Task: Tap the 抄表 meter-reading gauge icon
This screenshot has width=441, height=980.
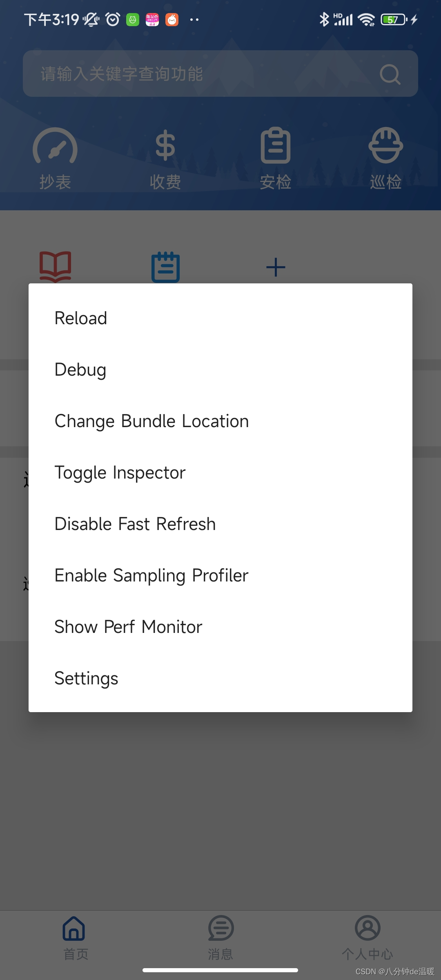Action: [x=55, y=146]
